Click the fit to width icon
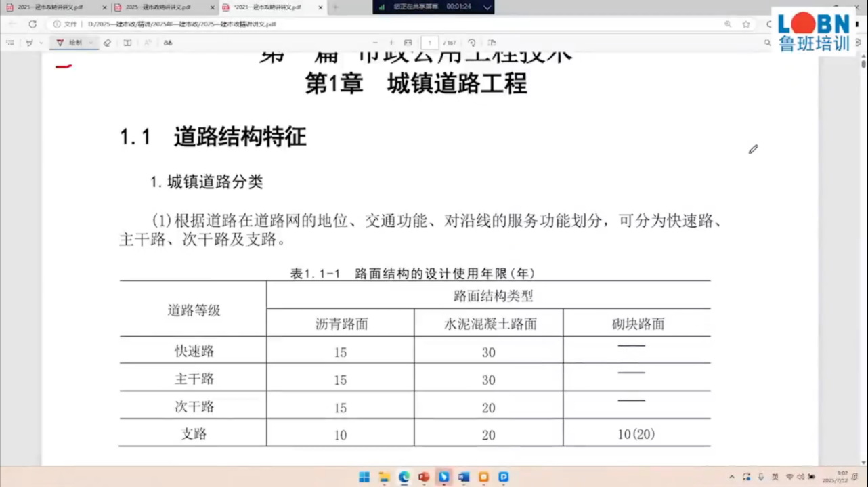868x487 pixels. pos(408,43)
